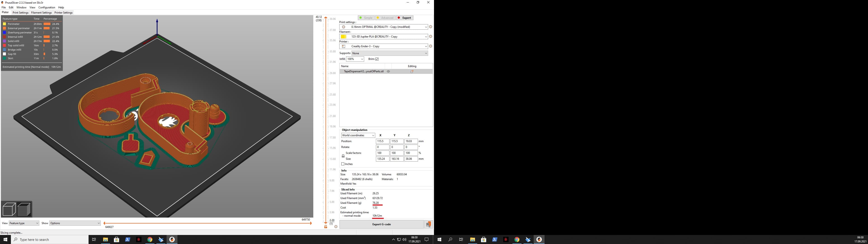The height and width of the screenshot is (244, 868).
Task: Open the Filament preset dropdown
Action: pos(384,36)
